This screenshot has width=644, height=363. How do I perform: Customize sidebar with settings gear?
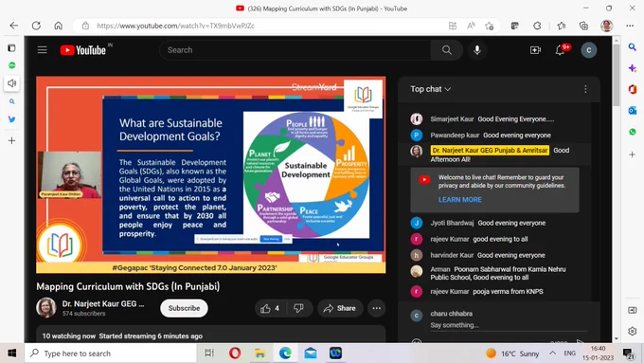point(632,331)
